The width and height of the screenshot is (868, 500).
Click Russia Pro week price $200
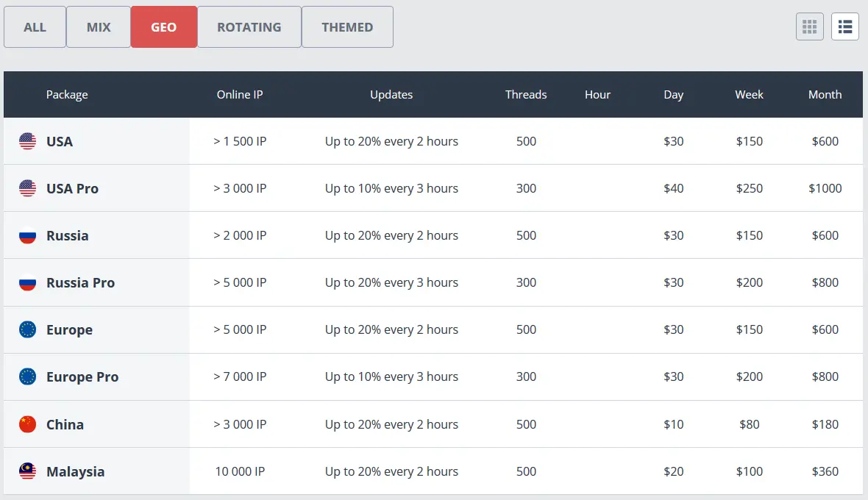click(749, 282)
